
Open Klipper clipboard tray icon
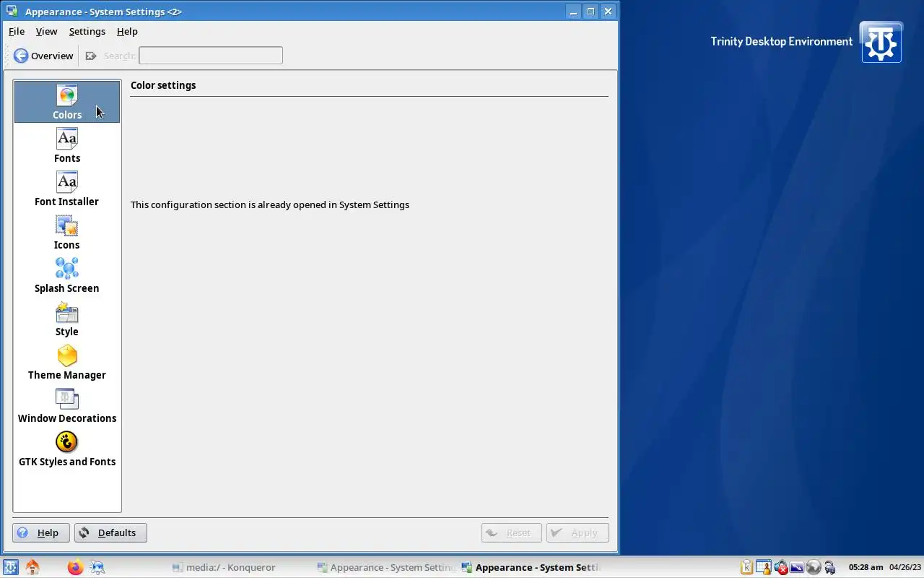(746, 567)
